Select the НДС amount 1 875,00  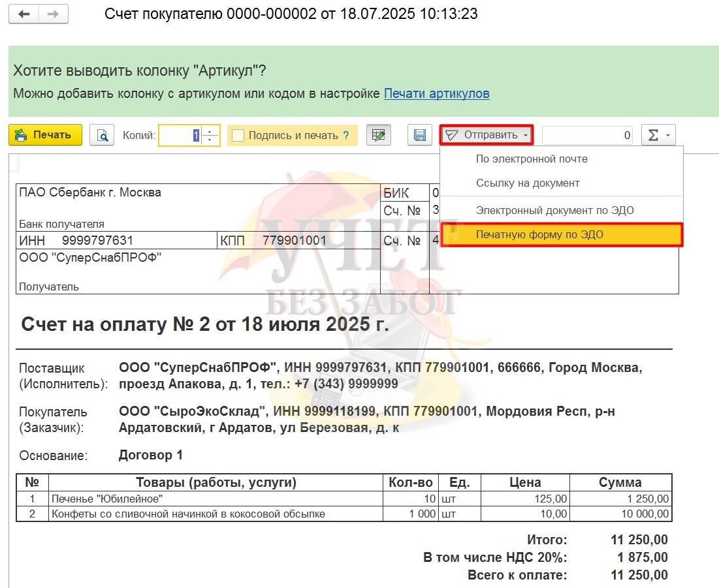pyautogui.click(x=643, y=557)
